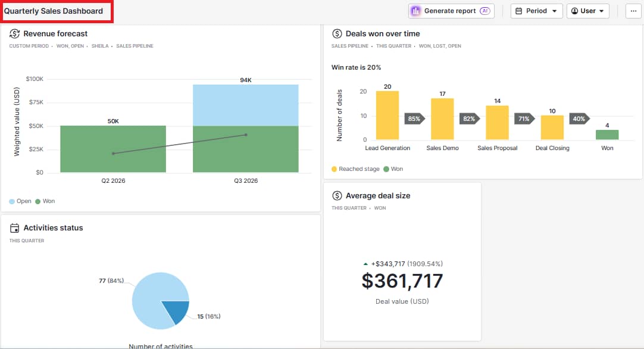Click the Sales Demo bar showing 17
The height and width of the screenshot is (349, 644).
coord(442,119)
